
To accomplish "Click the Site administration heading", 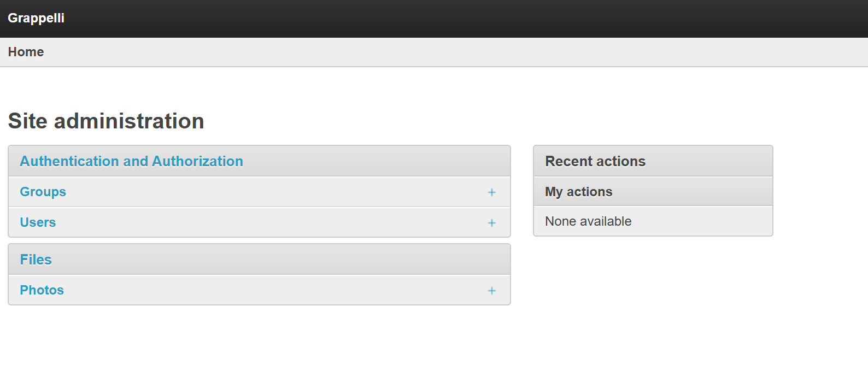I will point(106,121).
